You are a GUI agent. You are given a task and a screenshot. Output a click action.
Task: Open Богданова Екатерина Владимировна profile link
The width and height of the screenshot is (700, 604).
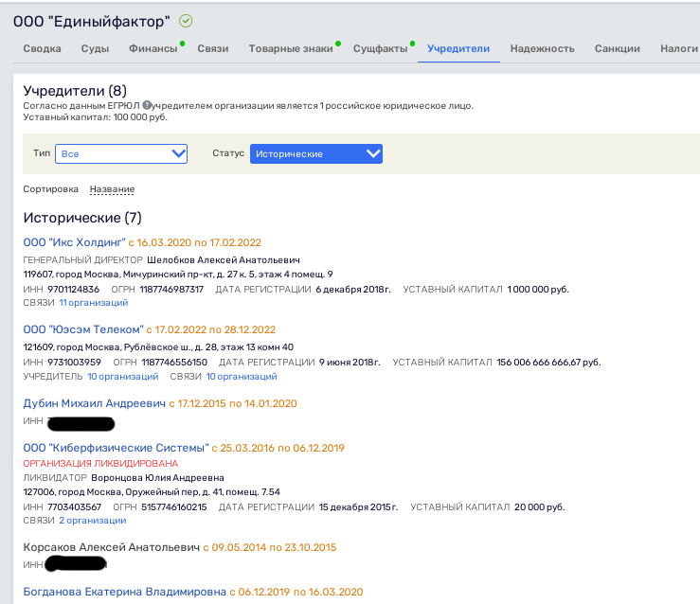[124, 592]
